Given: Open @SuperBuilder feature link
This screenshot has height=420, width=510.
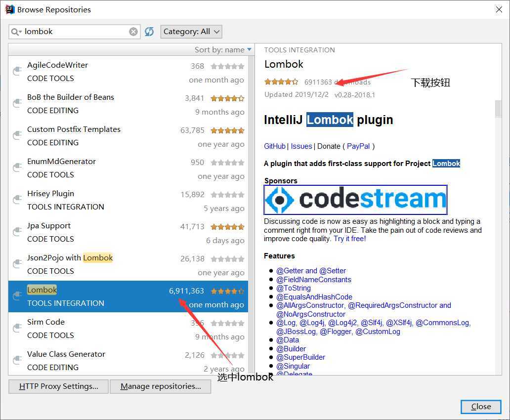Looking at the screenshot, I should 300,357.
